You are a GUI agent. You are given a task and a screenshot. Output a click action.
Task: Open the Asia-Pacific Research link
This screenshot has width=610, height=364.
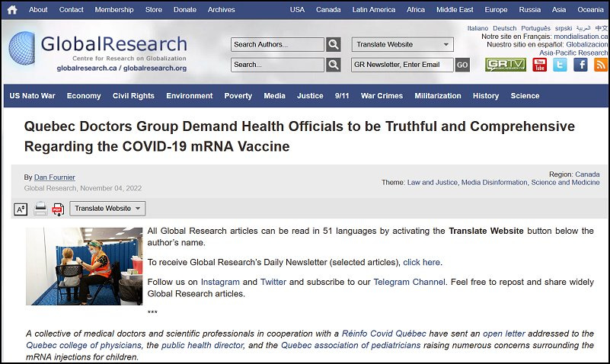click(x=573, y=53)
